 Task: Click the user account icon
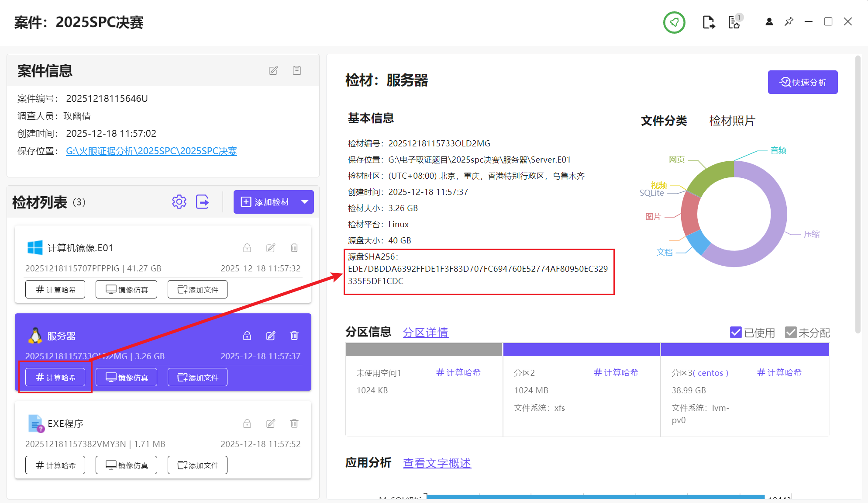[769, 22]
